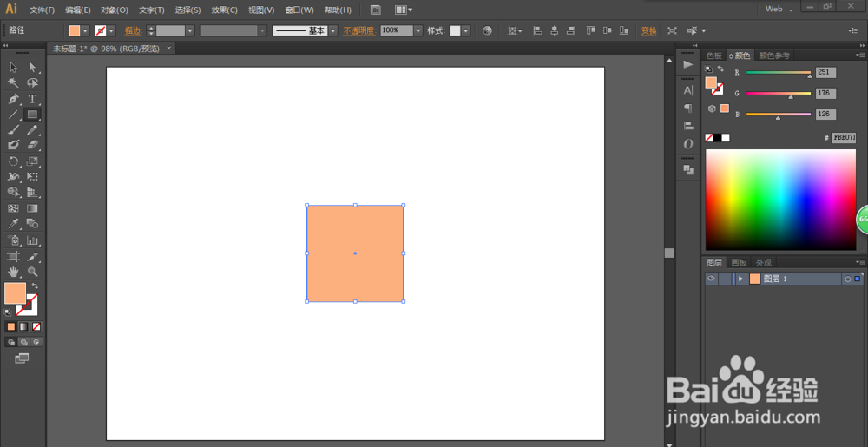The image size is (868, 447).
Task: Select the Lasso tool
Action: click(x=33, y=83)
